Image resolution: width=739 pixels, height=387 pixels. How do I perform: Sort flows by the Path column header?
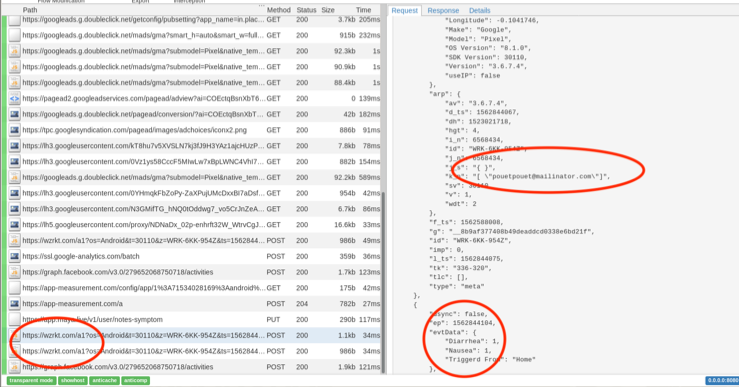point(30,10)
